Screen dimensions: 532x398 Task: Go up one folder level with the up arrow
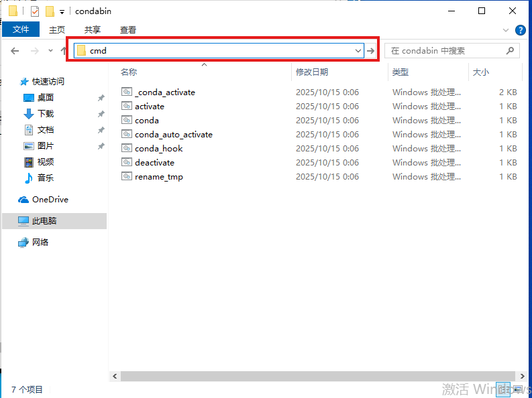(64, 51)
